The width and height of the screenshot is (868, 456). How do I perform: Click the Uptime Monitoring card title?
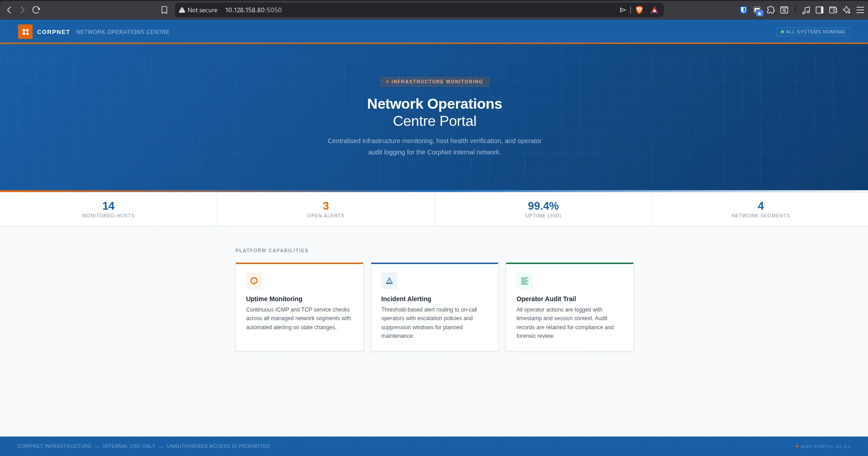274,299
